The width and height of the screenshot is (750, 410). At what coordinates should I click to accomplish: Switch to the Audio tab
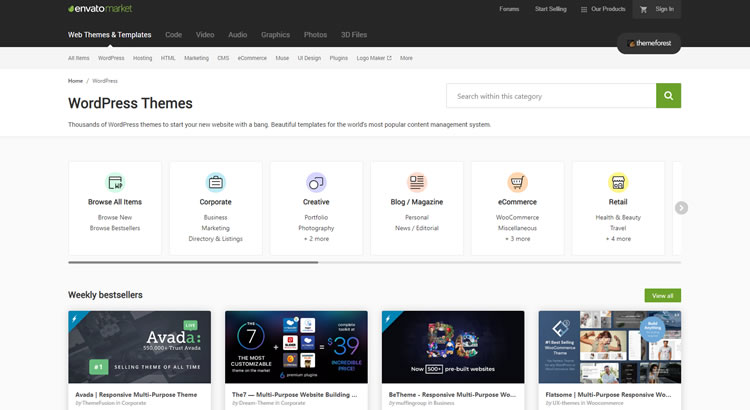click(238, 35)
